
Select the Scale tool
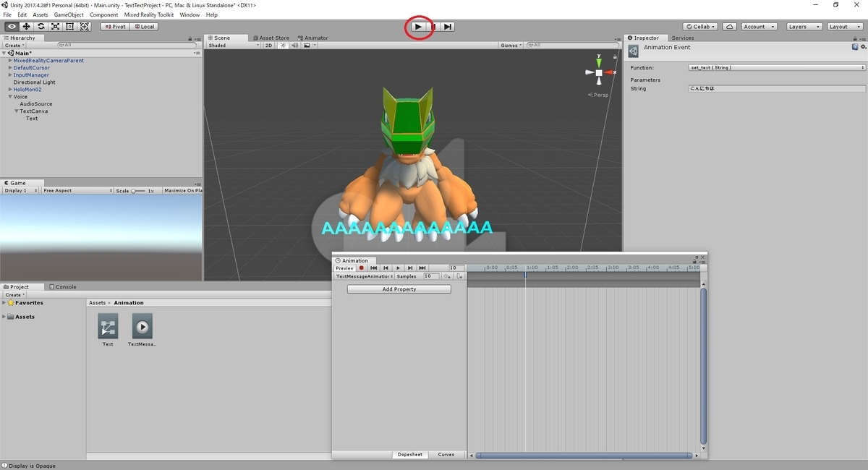coord(55,27)
